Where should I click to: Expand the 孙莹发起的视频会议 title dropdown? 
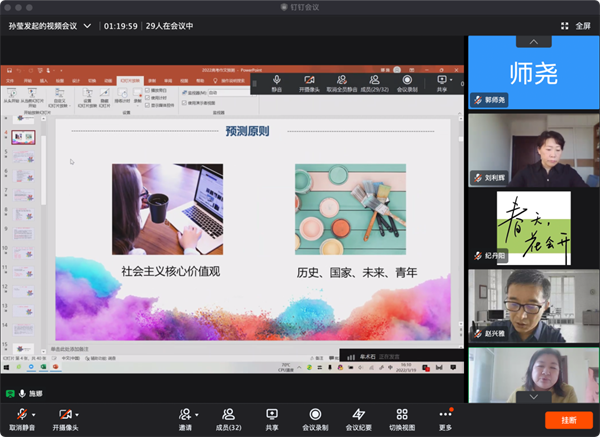coord(87,26)
